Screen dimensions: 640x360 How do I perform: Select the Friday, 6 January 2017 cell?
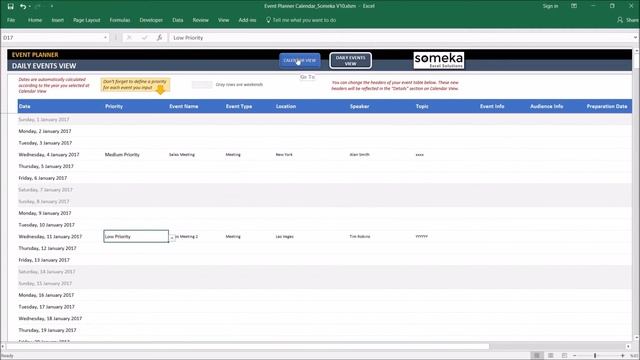point(43,178)
